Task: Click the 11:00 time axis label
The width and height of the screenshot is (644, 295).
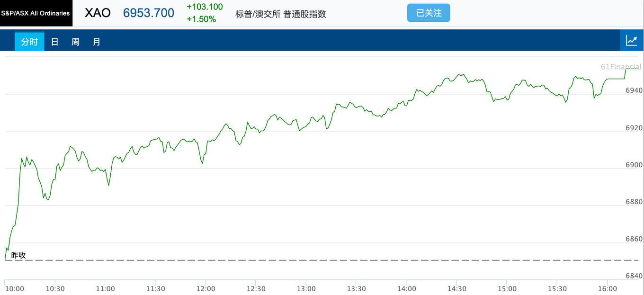Action: 105,289
